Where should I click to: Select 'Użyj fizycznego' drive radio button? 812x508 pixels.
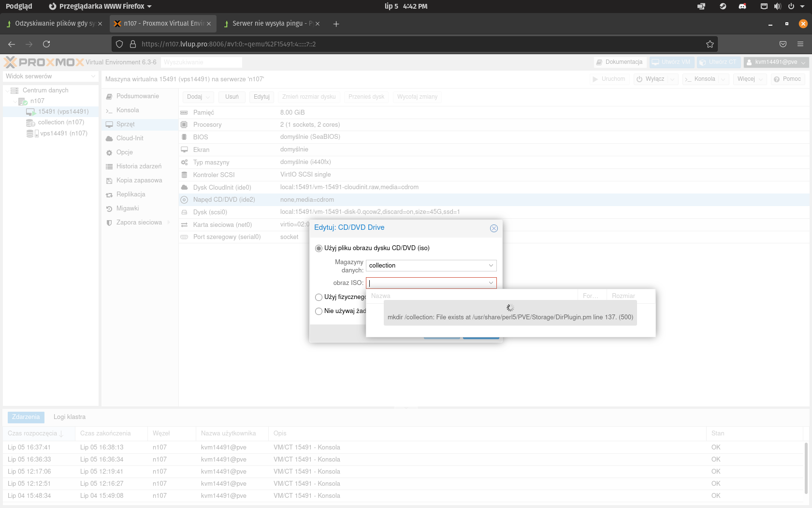(x=319, y=297)
